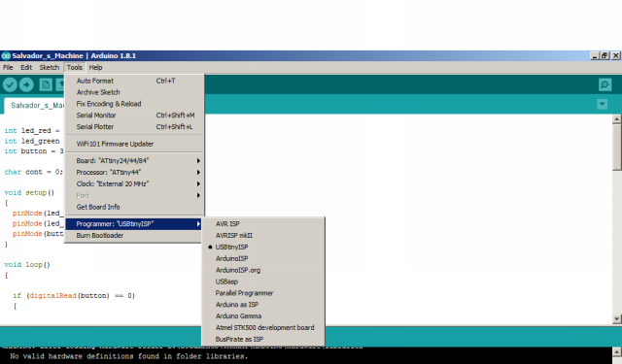Close the Arduino window
The width and height of the screenshot is (622, 364).
pos(615,56)
